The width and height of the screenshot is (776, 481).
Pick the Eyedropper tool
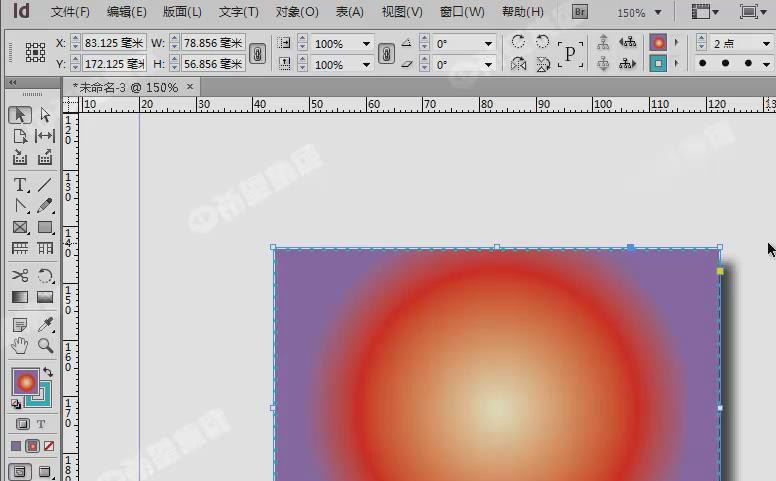click(x=45, y=325)
